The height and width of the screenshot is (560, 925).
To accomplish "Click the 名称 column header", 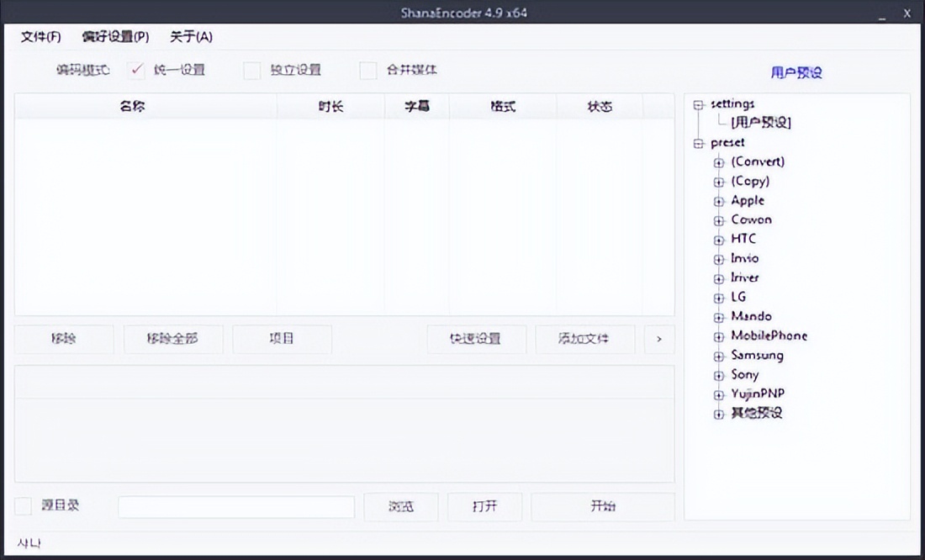I will point(132,107).
